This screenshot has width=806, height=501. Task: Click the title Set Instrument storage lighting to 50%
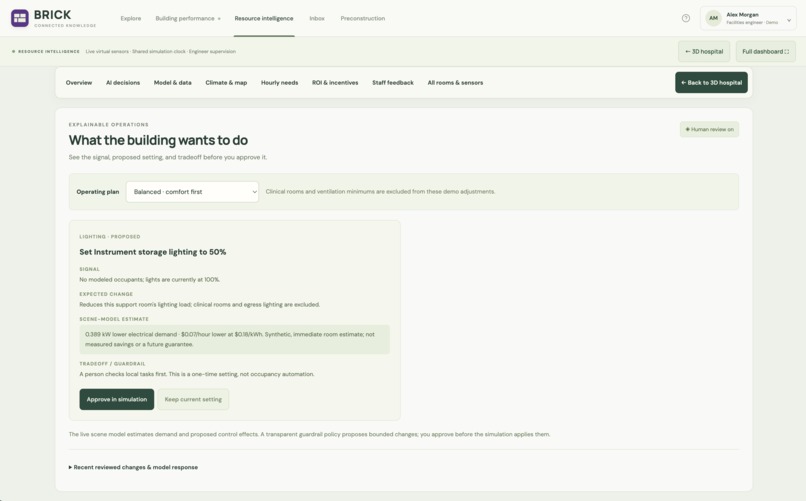coord(153,252)
